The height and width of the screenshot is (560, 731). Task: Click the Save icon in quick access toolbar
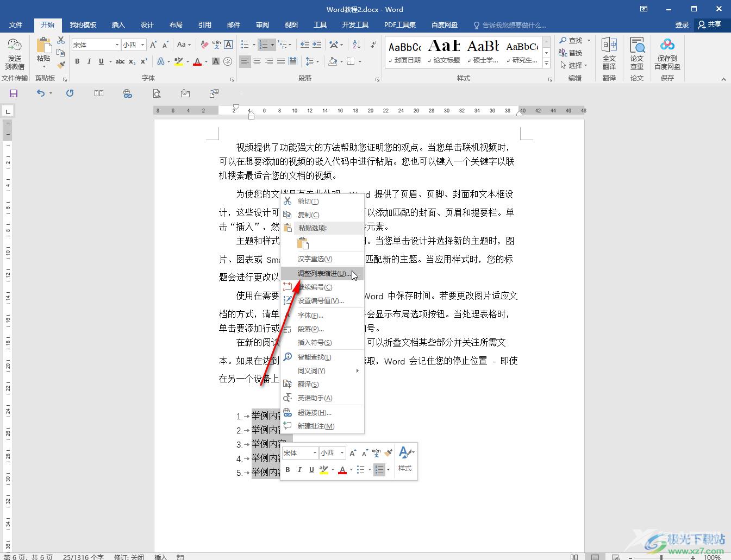[14, 93]
